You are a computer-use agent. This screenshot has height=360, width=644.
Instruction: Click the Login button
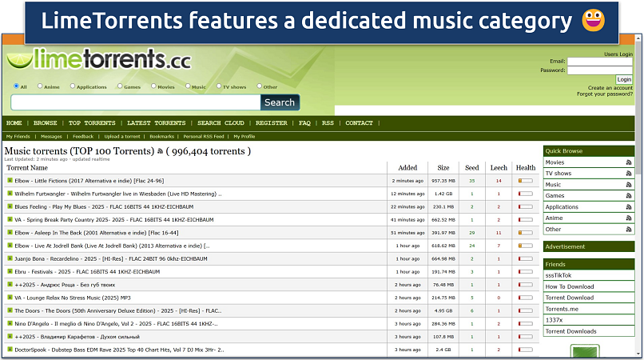(624, 79)
